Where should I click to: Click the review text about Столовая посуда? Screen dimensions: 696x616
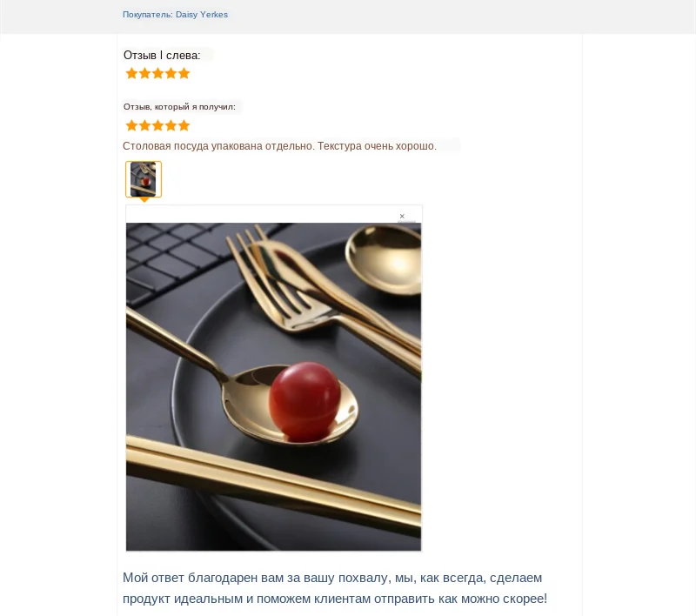coord(279,146)
